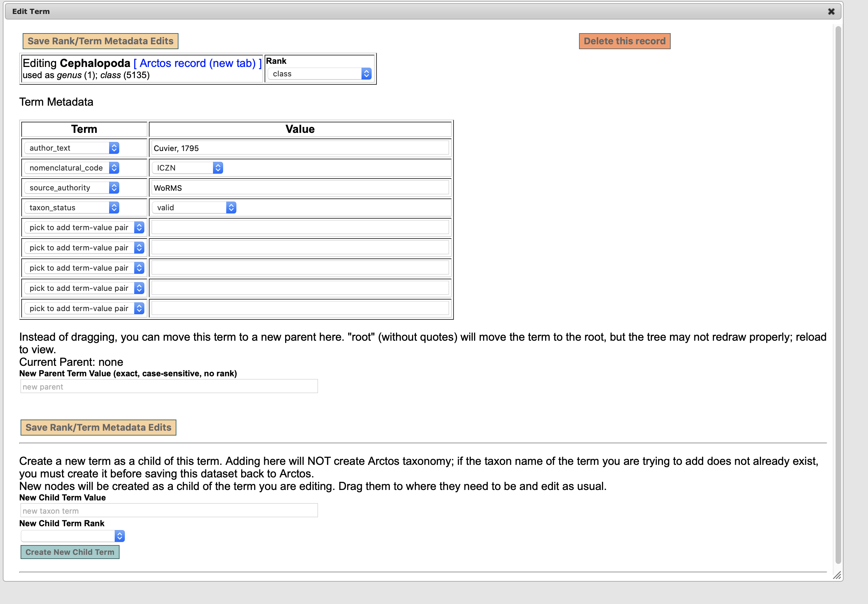This screenshot has width=868, height=604.
Task: Open the last pick to add term-value pair dropdown
Action: click(x=84, y=308)
